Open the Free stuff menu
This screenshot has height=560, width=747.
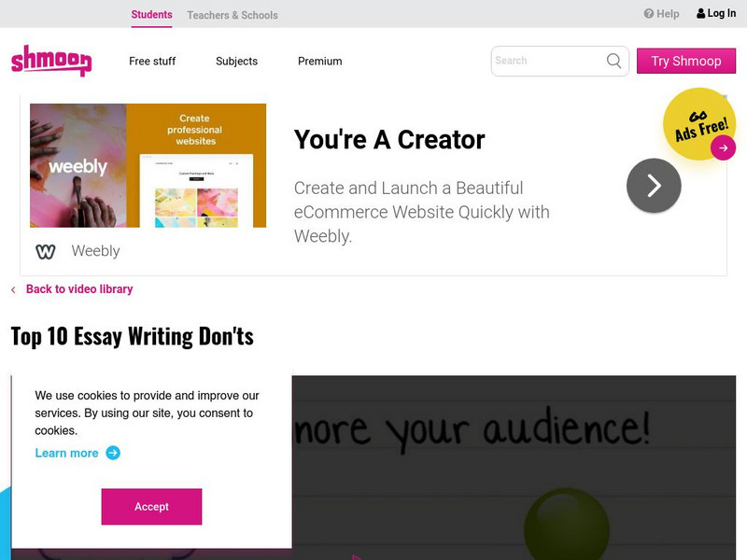point(152,61)
